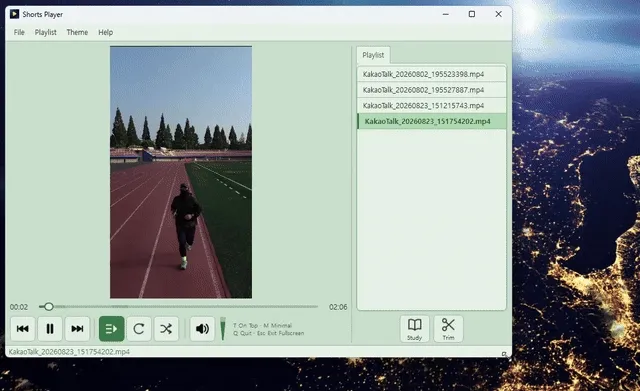Image resolution: width=640 pixels, height=391 pixels.
Task: Click the window resize grip corner
Action: tap(505, 354)
